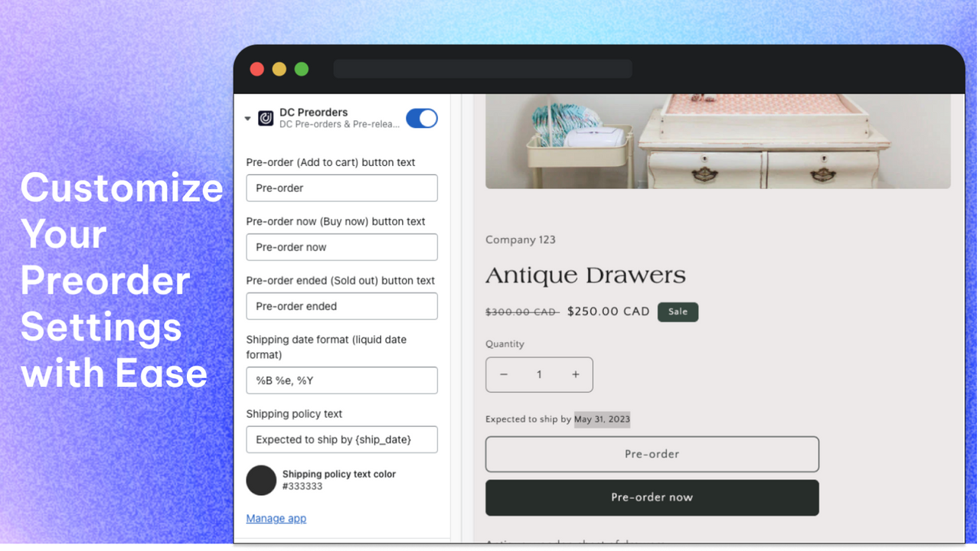This screenshot has height=551, width=980.
Task: Open the Manage app link
Action: tap(276, 518)
